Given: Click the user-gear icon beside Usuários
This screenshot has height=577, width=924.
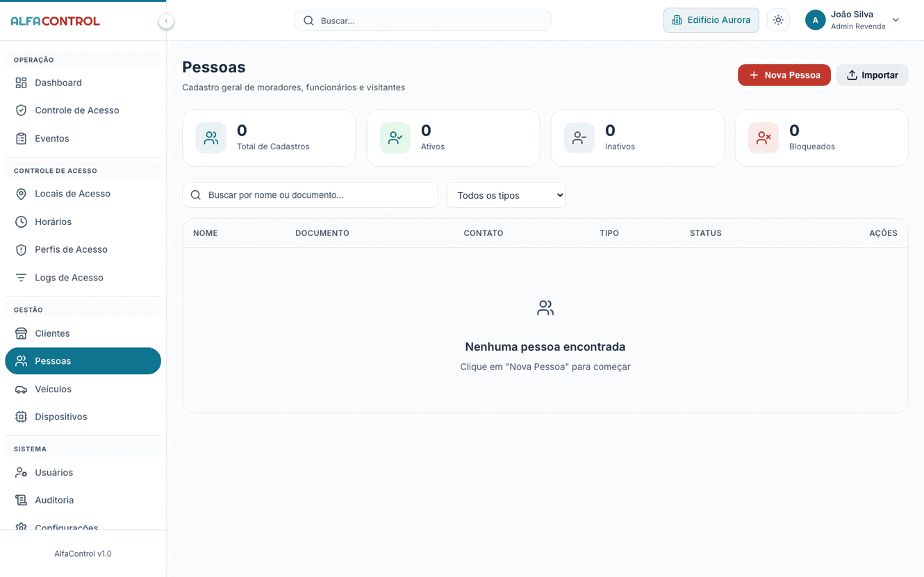Looking at the screenshot, I should point(22,472).
